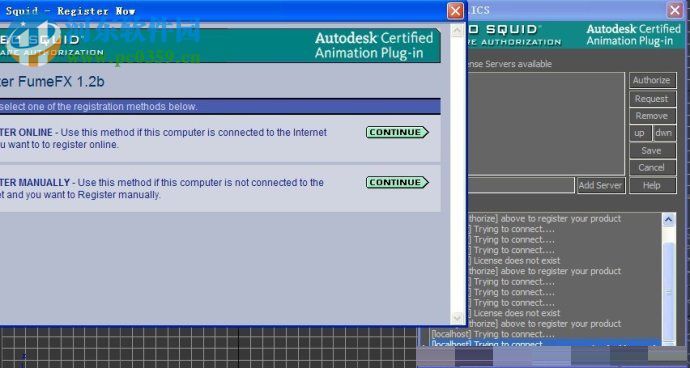Close the license authorization window behind
690x368 pixels.
675,10
